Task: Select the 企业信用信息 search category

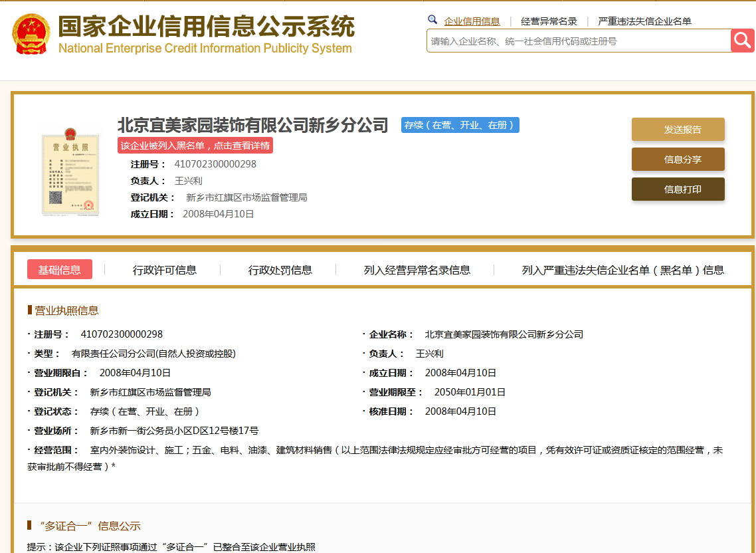Action: point(472,21)
